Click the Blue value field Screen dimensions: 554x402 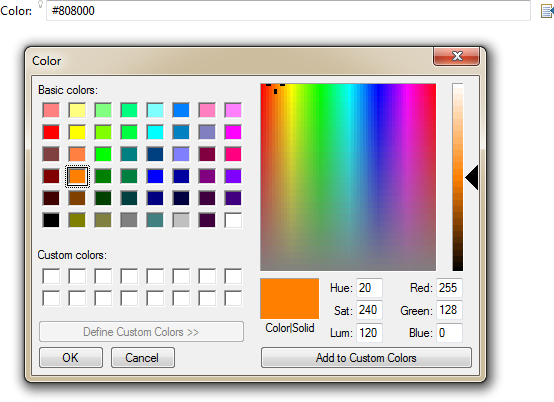click(x=449, y=333)
